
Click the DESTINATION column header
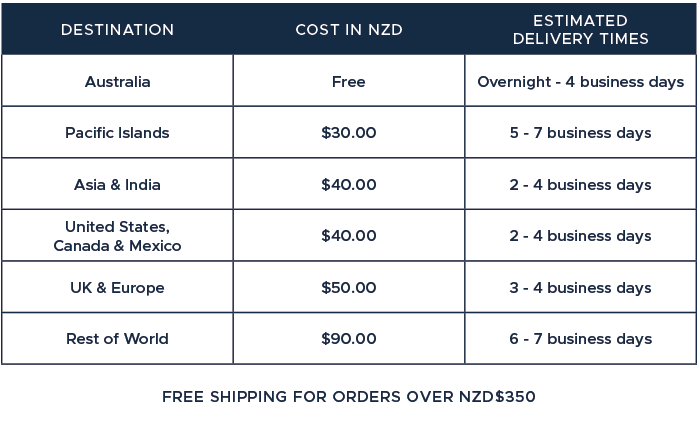[117, 29]
